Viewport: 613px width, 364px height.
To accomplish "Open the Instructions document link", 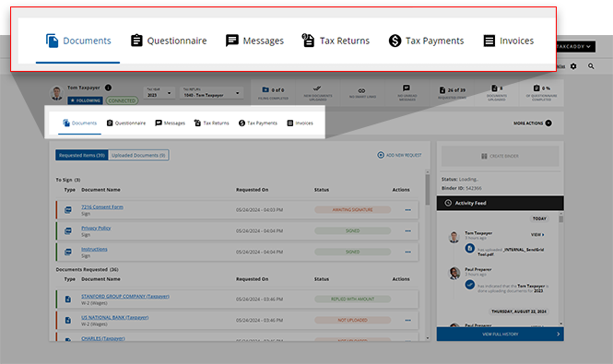I will [x=94, y=249].
